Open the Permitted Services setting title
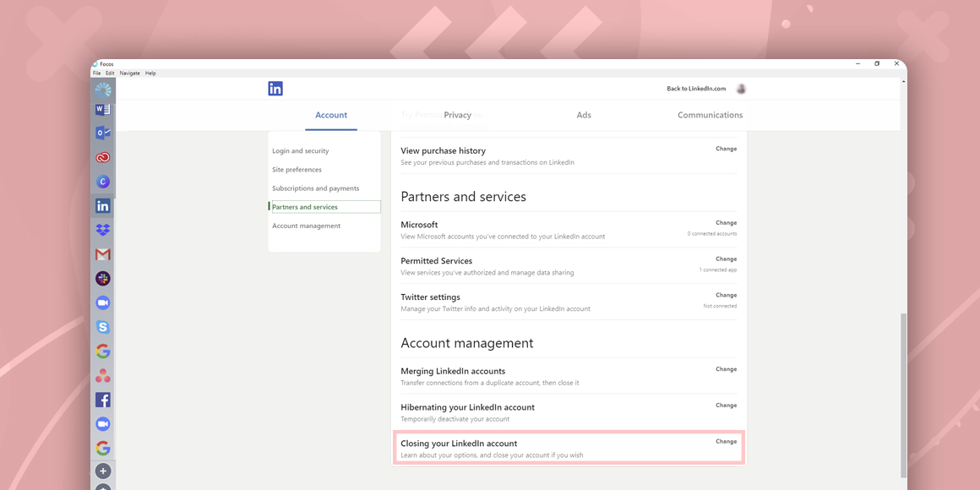Screen dimensions: 980x490 pos(436,260)
